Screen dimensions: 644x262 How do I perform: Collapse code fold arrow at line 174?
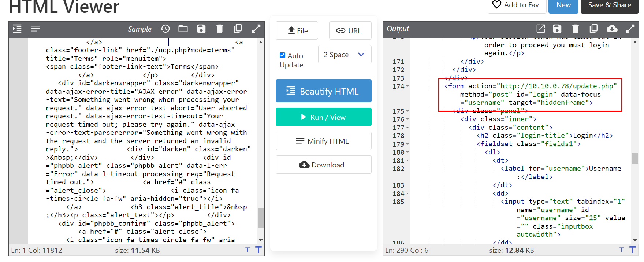point(407,86)
